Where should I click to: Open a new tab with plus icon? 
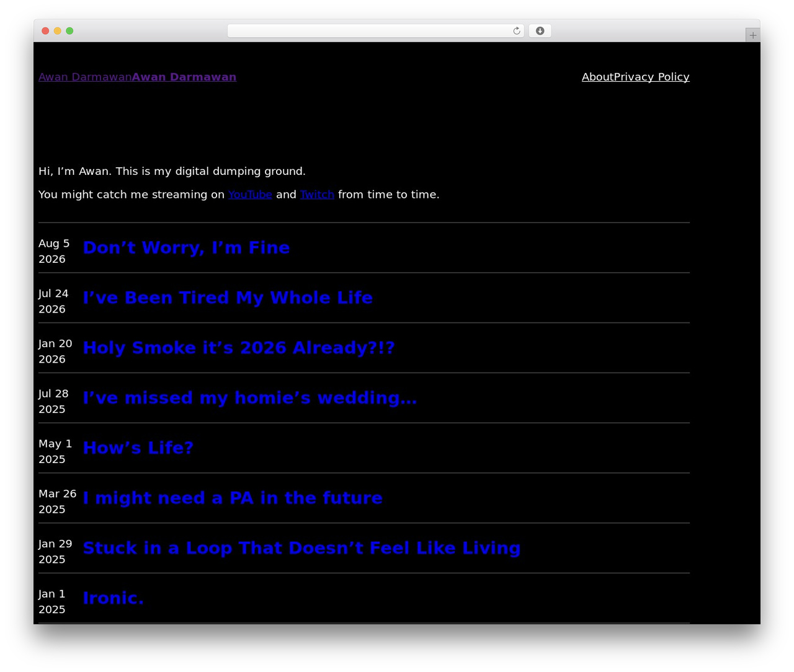point(752,35)
